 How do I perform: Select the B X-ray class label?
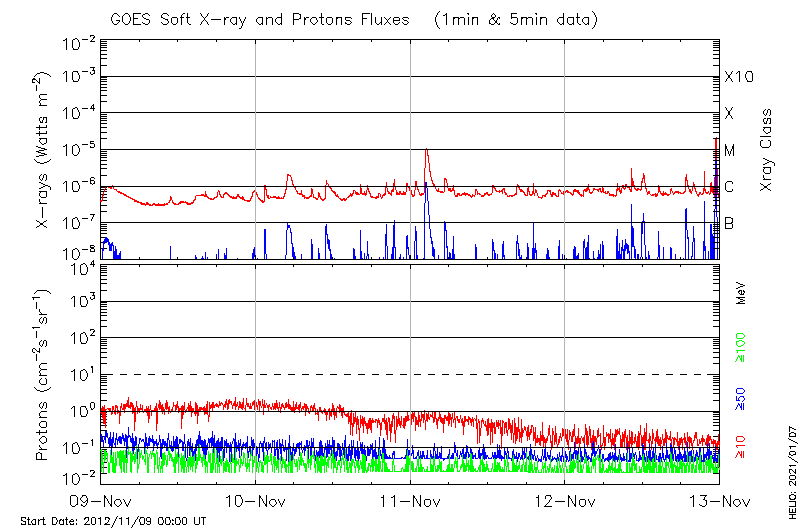pyautogui.click(x=729, y=223)
